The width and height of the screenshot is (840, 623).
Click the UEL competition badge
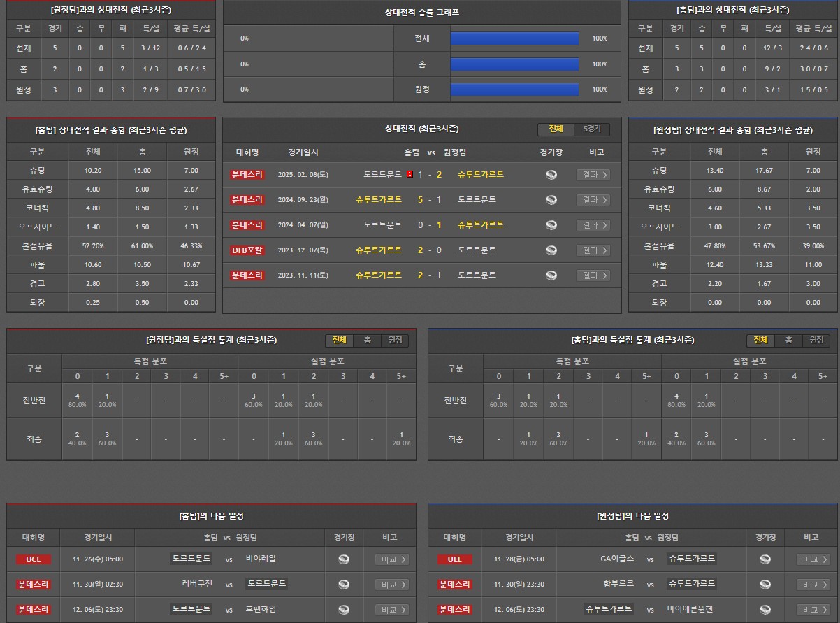pos(455,559)
